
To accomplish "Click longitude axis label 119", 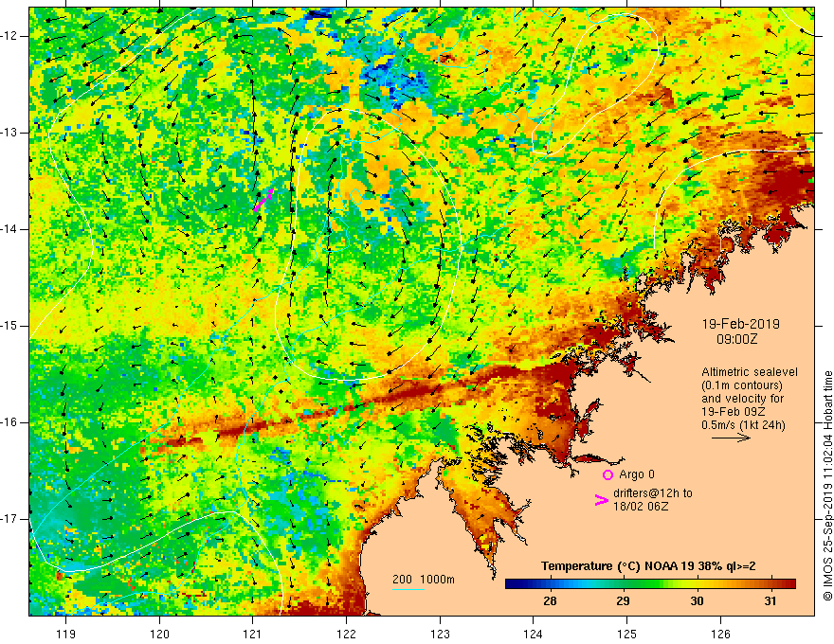I will point(66,634).
